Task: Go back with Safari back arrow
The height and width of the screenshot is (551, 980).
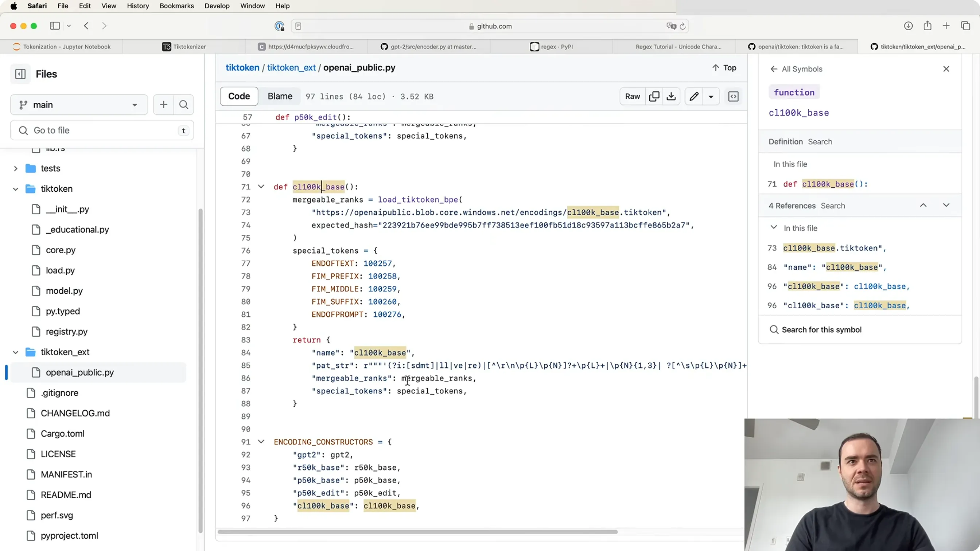Action: 86,26
